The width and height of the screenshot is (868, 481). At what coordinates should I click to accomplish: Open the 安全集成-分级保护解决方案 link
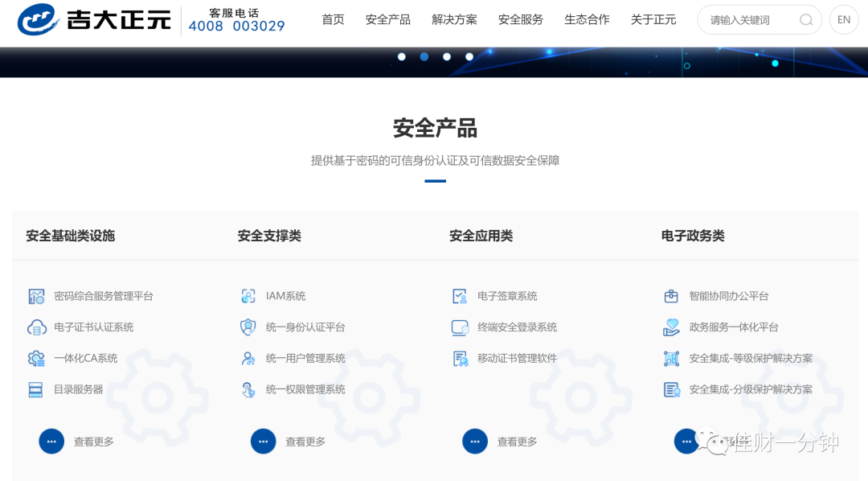tap(751, 389)
